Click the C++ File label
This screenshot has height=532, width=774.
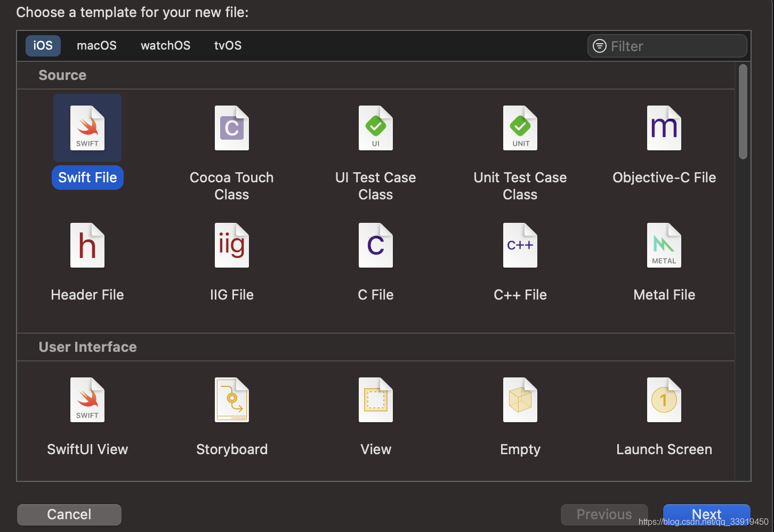520,295
